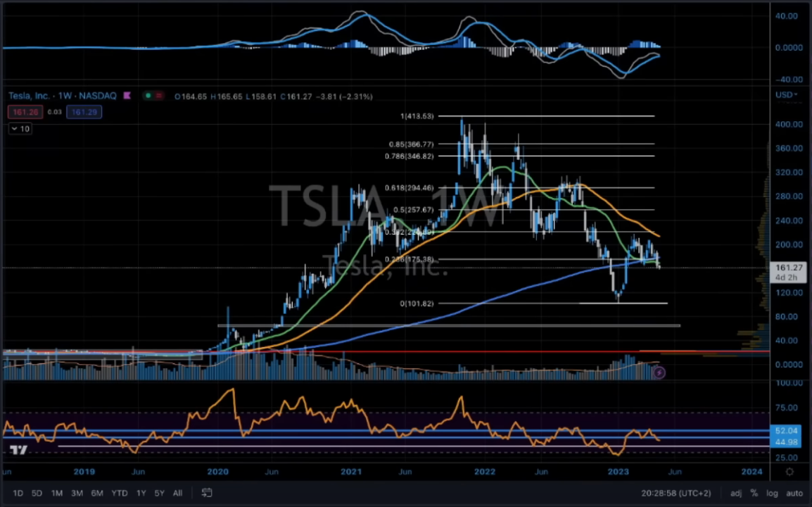This screenshot has height=507, width=812.
Task: Click the purple lightning bolt icon
Action: [659, 373]
